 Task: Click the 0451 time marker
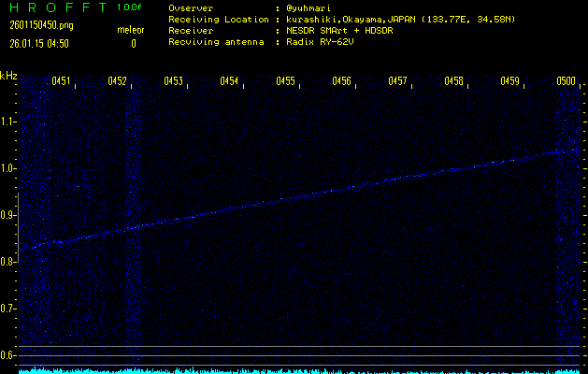click(x=62, y=82)
